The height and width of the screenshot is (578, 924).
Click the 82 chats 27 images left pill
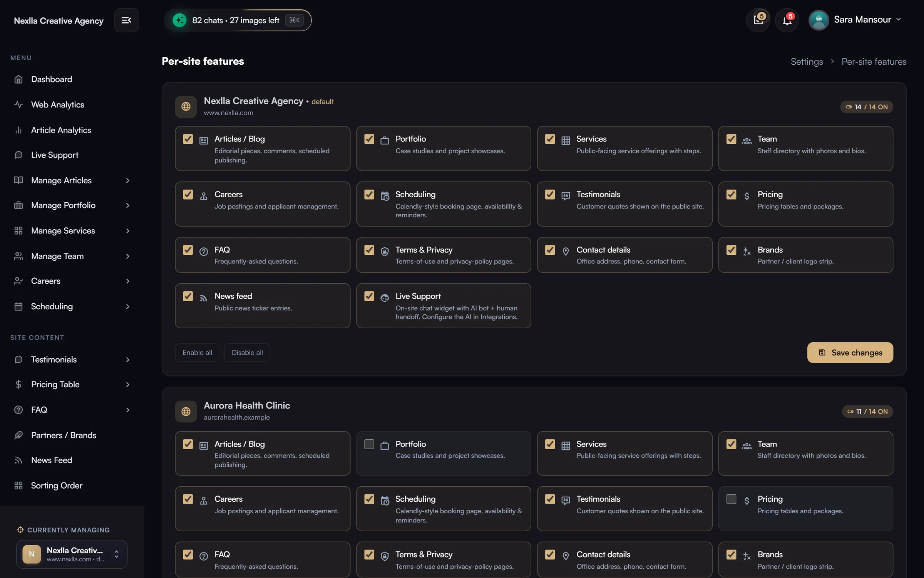(238, 20)
